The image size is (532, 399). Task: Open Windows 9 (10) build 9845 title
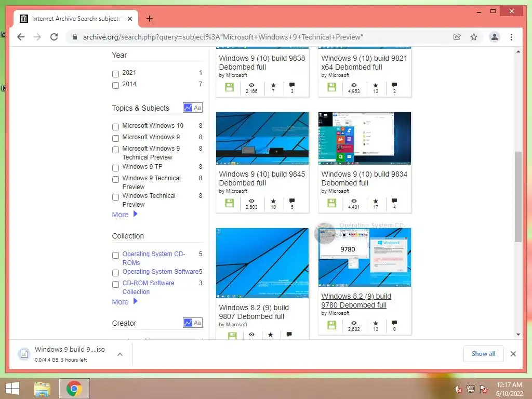(x=262, y=179)
